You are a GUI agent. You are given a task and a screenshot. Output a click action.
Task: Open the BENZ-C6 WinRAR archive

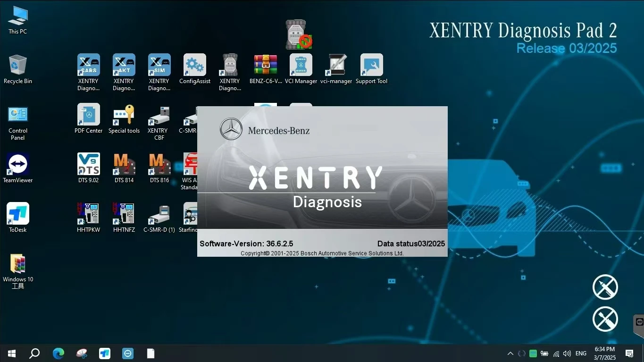tap(265, 66)
